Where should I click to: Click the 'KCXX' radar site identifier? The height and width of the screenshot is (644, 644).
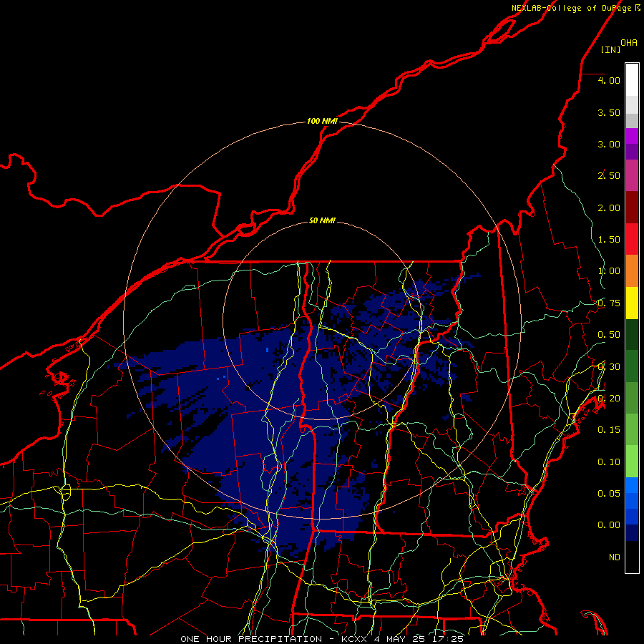[353, 639]
